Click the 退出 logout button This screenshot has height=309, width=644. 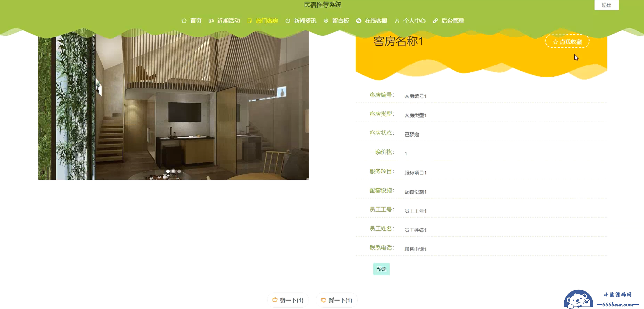click(607, 5)
